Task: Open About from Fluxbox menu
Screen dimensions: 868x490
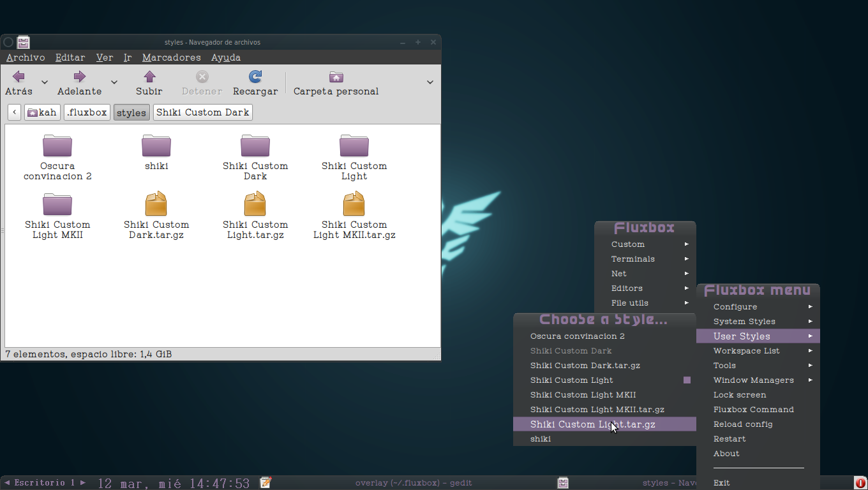Action: pos(758,454)
